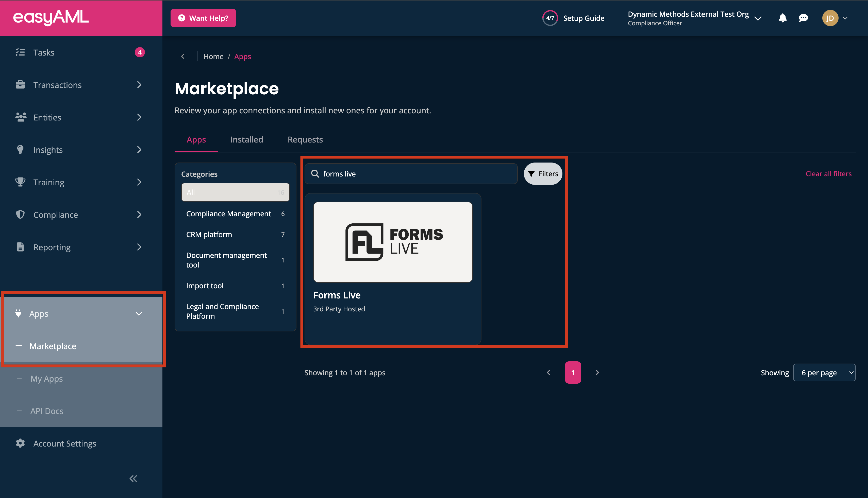Click the Reporting document icon
The height and width of the screenshot is (498, 868).
[20, 247]
